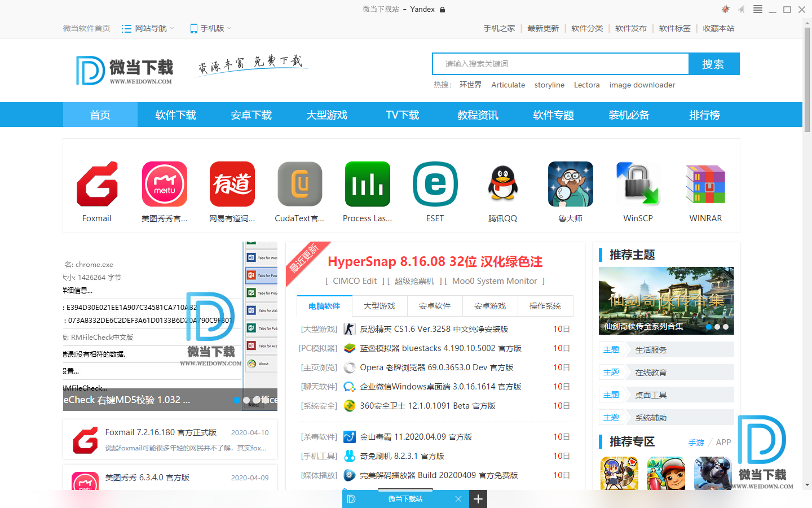The height and width of the screenshot is (508, 812).
Task: Open the WINRAR icon
Action: [705, 184]
